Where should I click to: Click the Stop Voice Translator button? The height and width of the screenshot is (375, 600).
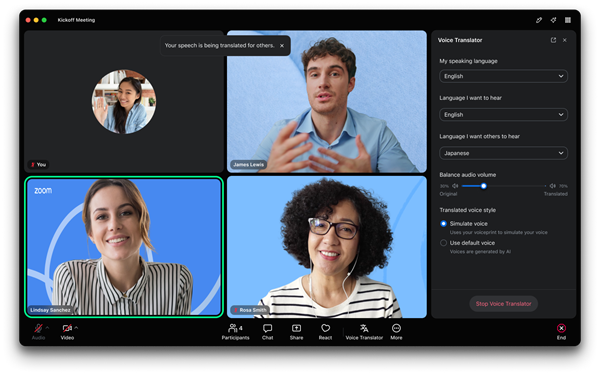pyautogui.click(x=503, y=303)
